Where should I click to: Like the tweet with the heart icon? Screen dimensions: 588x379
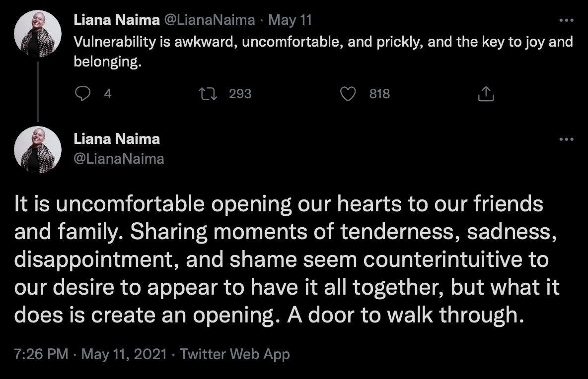[349, 94]
